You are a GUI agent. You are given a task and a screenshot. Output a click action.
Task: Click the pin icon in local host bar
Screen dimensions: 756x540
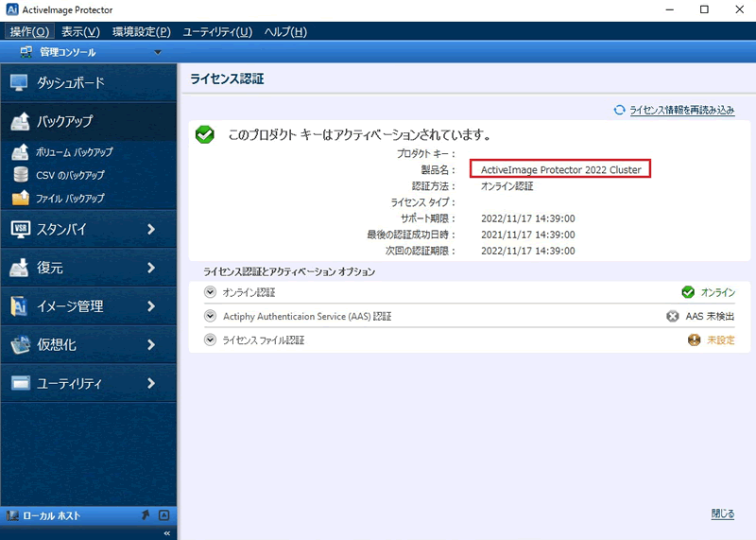(146, 514)
